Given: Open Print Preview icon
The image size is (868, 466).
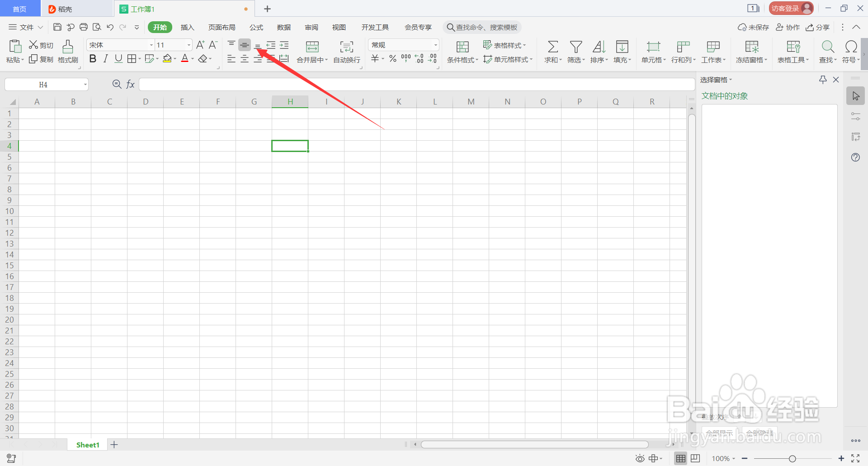Looking at the screenshot, I should [97, 27].
